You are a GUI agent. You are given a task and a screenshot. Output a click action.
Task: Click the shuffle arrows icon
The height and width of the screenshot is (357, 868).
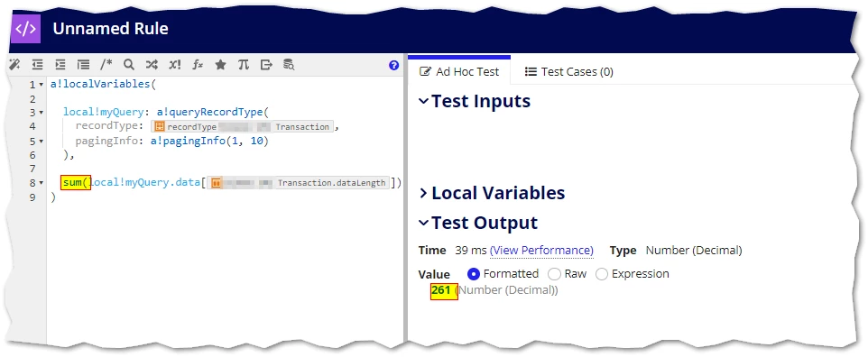(x=152, y=65)
